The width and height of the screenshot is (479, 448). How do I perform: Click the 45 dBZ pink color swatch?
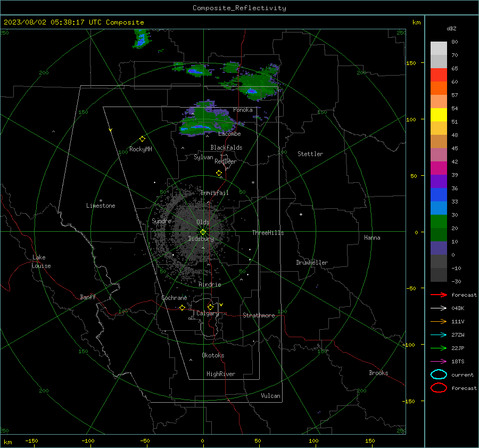click(439, 154)
